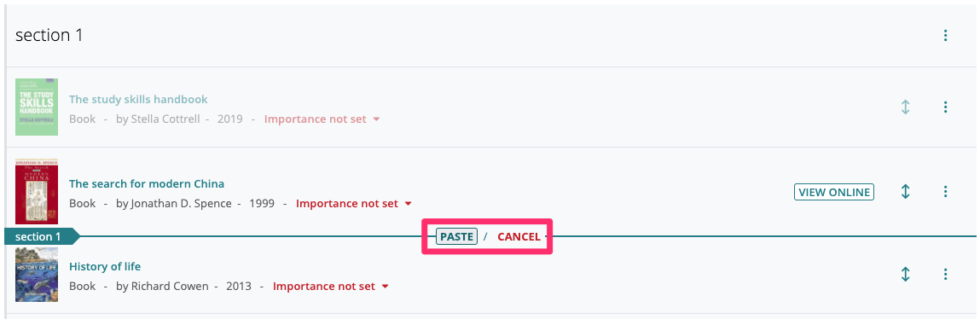Open The search for modern China title link
This screenshot has height=319, width=980.
[x=146, y=184]
